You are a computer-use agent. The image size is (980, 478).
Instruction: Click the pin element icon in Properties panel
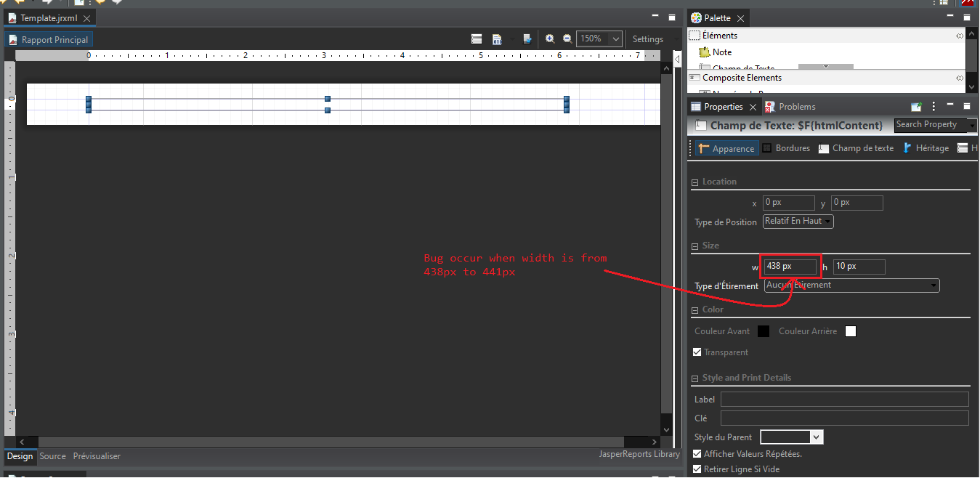[x=916, y=106]
